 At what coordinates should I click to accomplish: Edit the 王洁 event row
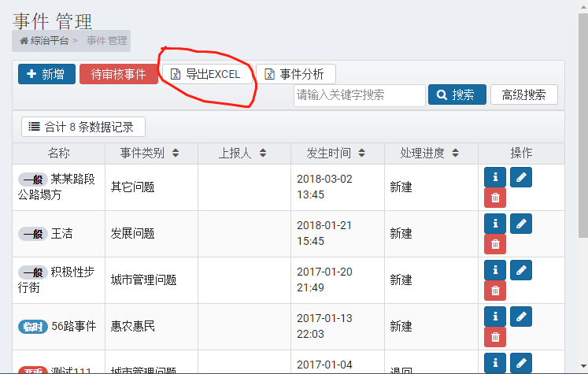coord(521,224)
